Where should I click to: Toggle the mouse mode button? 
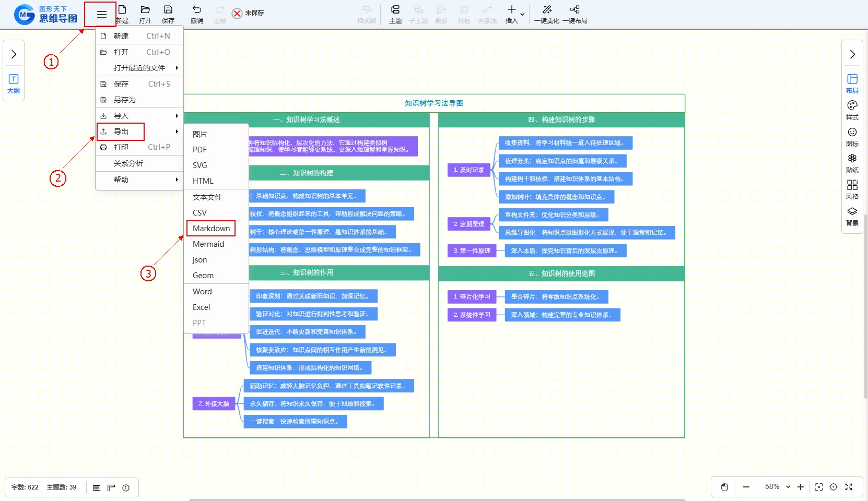[x=724, y=487]
